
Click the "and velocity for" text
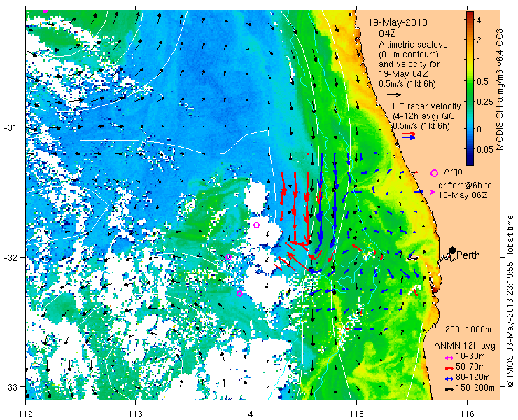point(409,64)
